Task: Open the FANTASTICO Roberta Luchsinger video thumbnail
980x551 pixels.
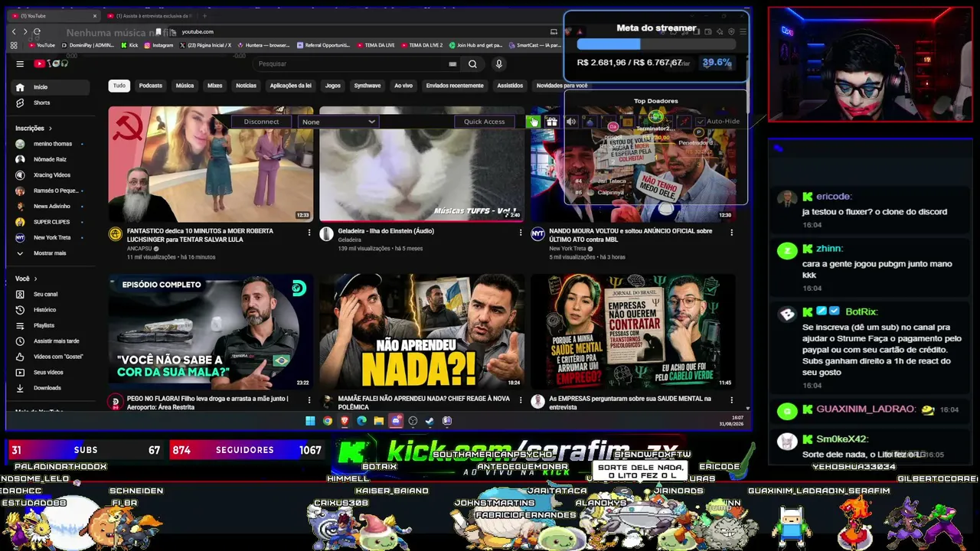Action: click(x=211, y=164)
